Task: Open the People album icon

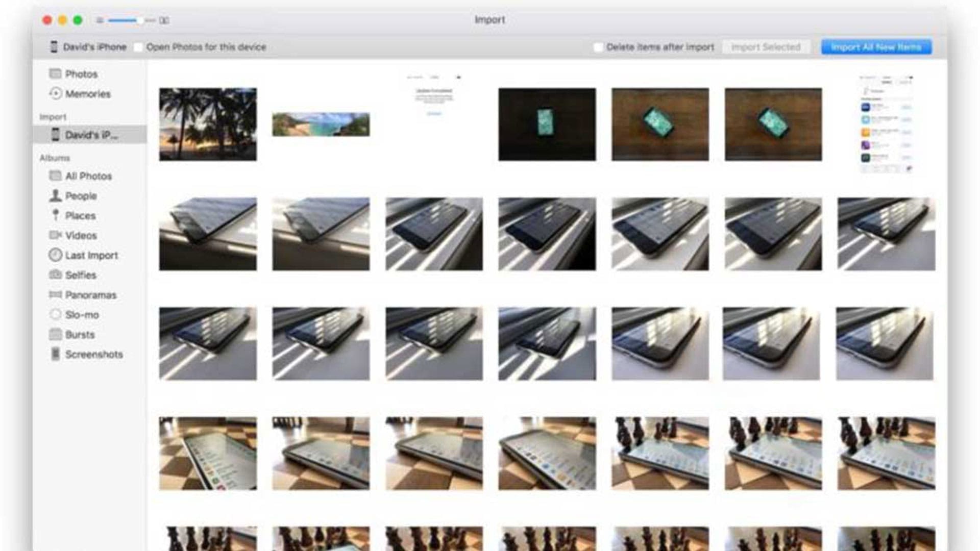Action: click(x=55, y=195)
